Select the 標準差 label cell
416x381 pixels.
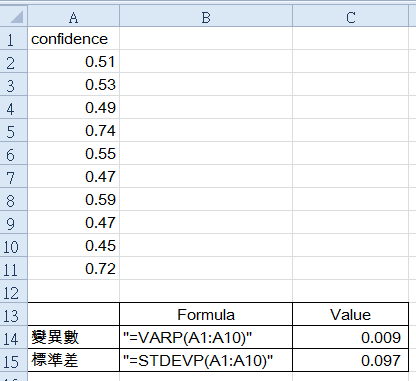(x=73, y=360)
